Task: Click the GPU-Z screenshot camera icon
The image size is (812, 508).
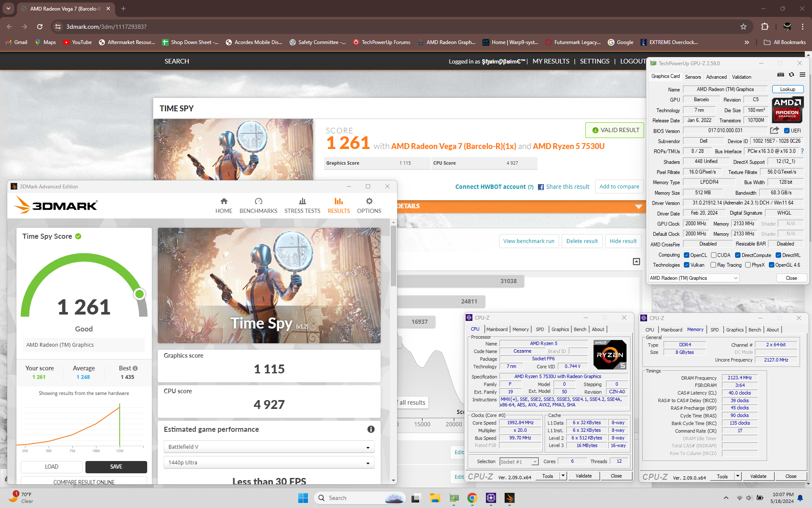Action: click(x=780, y=75)
